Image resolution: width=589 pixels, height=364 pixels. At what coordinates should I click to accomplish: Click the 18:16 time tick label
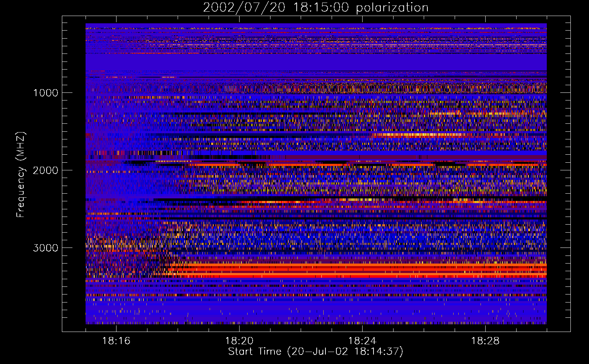[116, 341]
